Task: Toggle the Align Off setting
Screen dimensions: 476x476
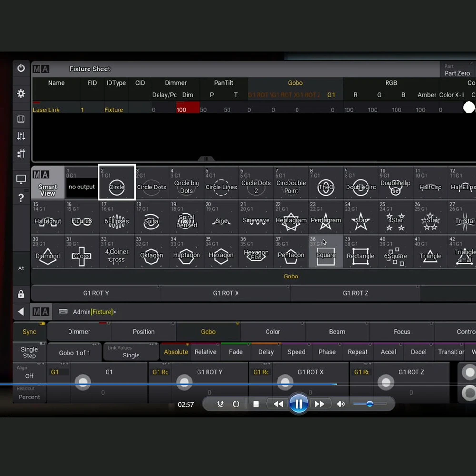Action: point(30,372)
